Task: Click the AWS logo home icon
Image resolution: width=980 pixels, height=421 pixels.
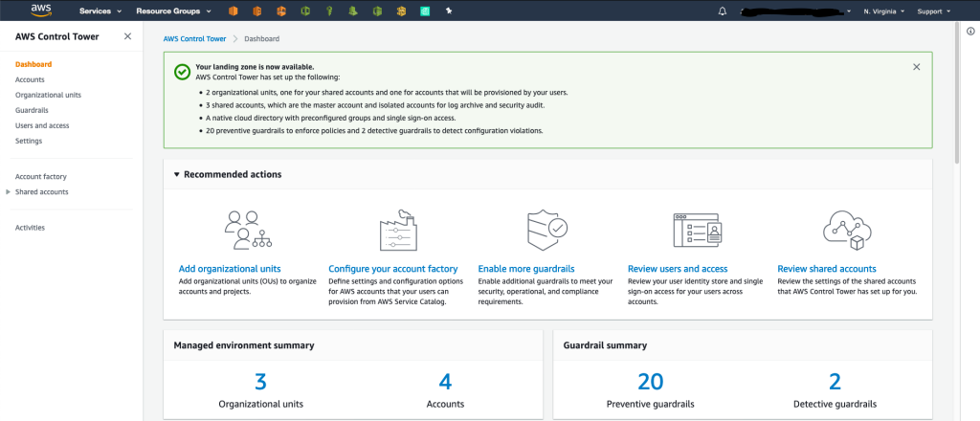Action: [x=42, y=11]
